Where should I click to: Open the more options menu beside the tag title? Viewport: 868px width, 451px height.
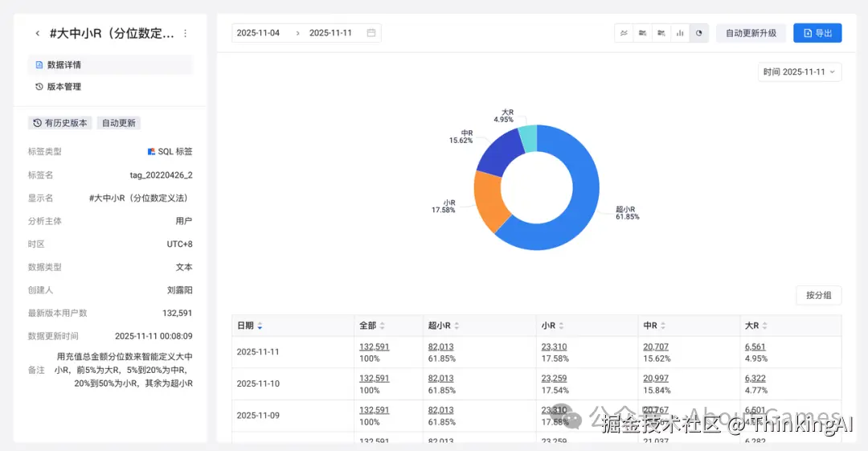pos(186,33)
